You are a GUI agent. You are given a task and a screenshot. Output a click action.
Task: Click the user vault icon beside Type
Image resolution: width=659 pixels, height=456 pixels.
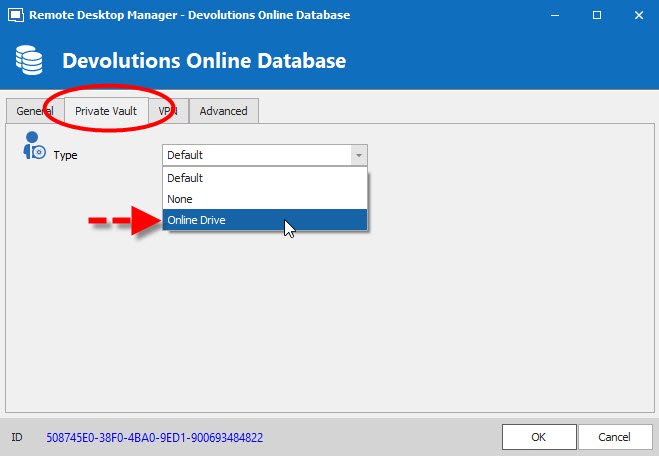pos(34,146)
